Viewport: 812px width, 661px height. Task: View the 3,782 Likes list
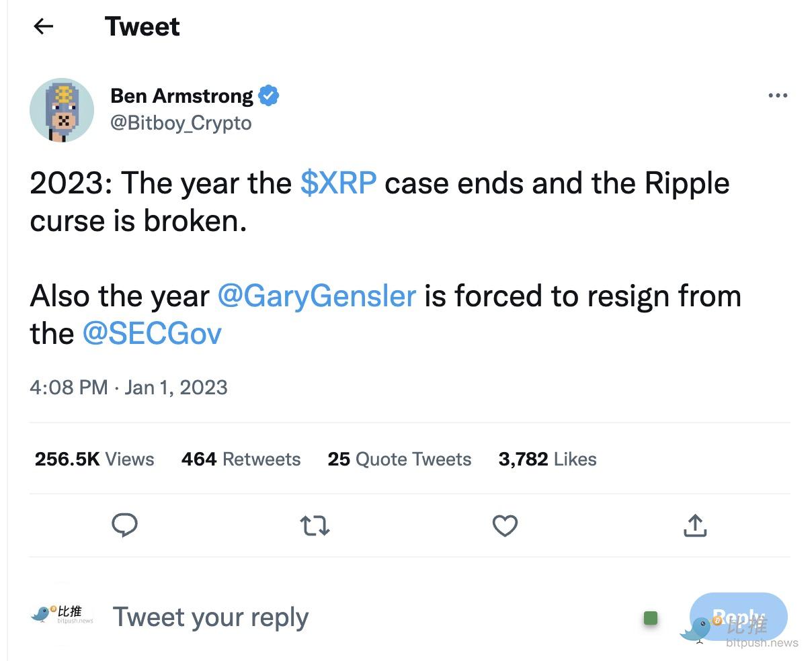(547, 459)
